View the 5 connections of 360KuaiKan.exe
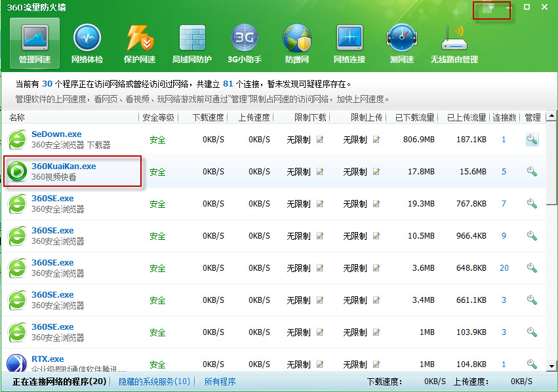The height and width of the screenshot is (392, 558). [504, 172]
